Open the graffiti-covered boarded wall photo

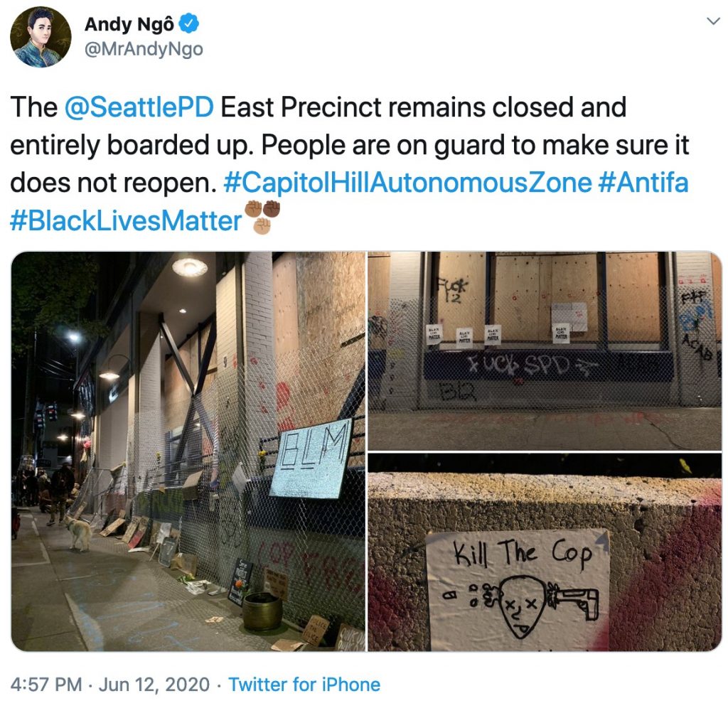point(545,350)
